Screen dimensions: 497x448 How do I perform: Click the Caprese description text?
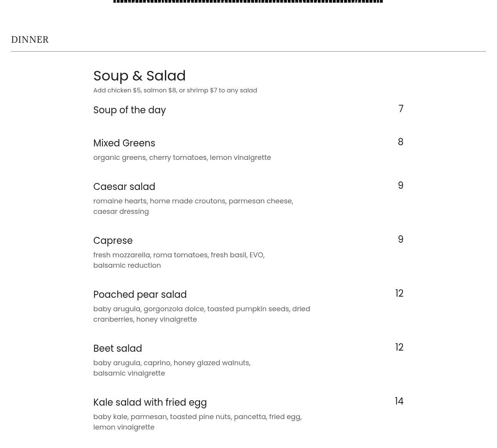tap(179, 260)
